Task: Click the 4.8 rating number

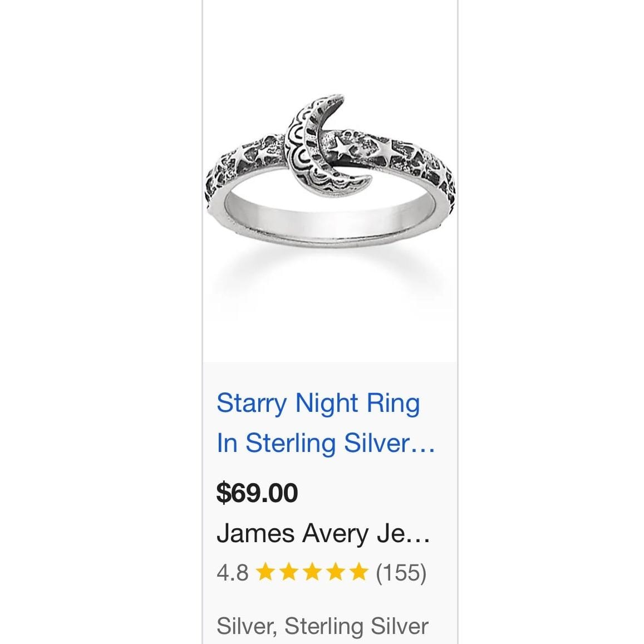Action: 232,572
